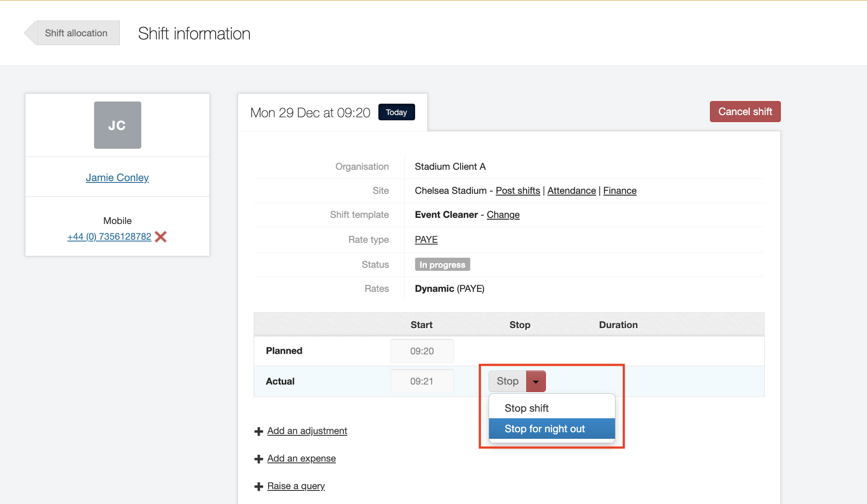
Task: Select Stop shift from dropdown menu
Action: [x=526, y=408]
